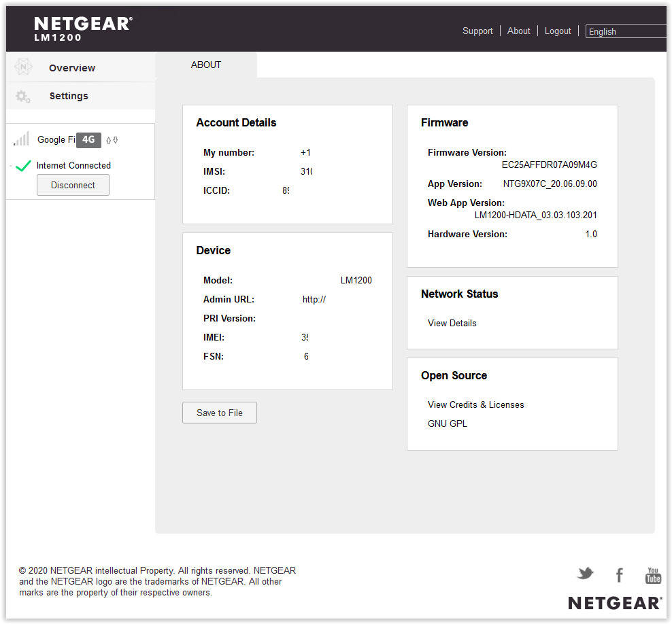The image size is (672, 624).
Task: Open NETGEAR Twitter page icon
Action: tap(585, 574)
